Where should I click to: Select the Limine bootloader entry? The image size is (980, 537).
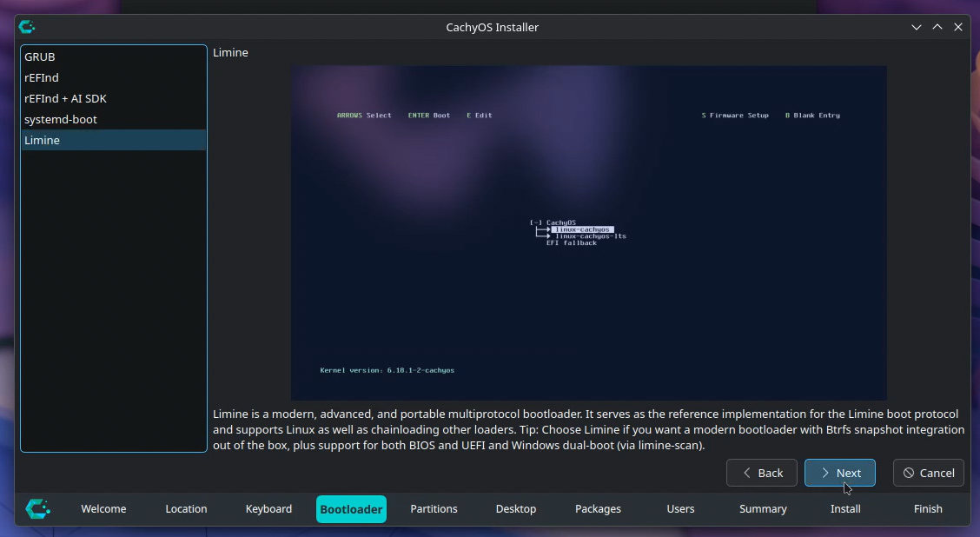tap(114, 140)
